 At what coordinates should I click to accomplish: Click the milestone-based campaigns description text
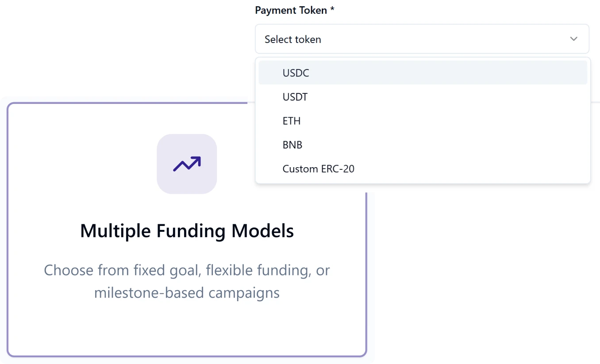pos(187,281)
